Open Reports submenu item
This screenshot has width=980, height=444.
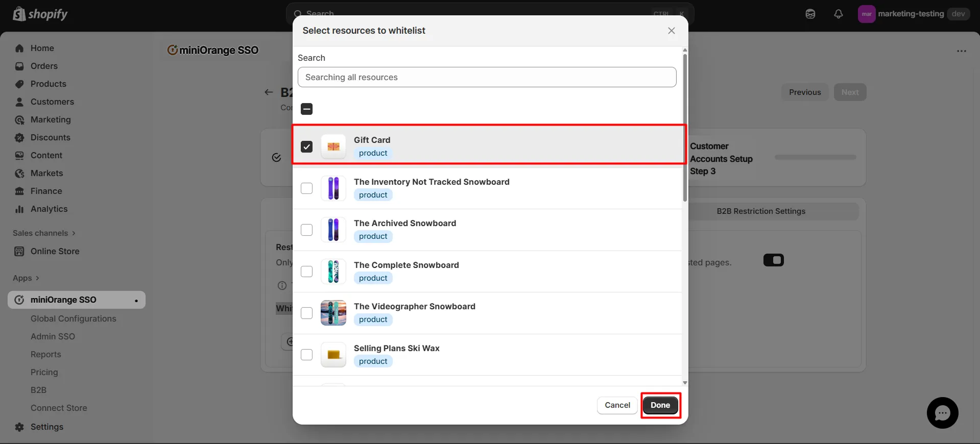[45, 354]
